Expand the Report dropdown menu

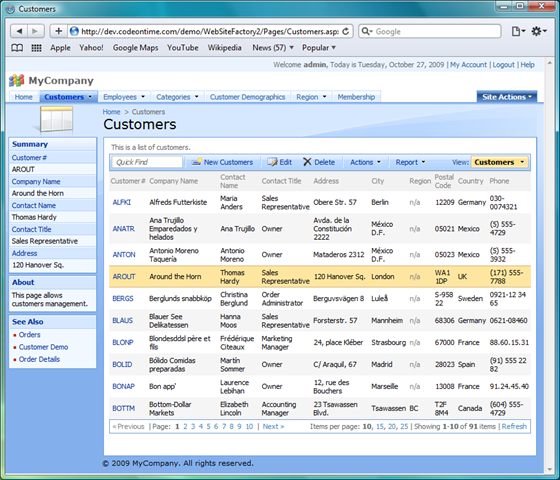410,162
